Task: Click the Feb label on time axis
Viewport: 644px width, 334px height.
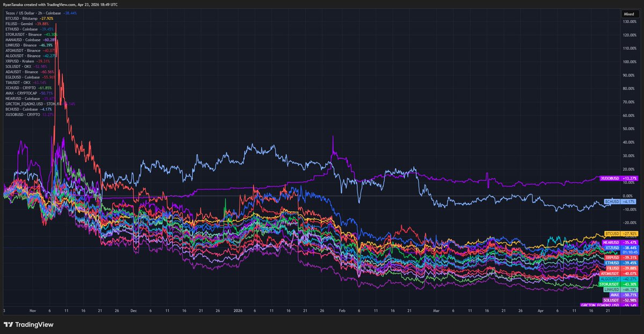Action: 342,310
